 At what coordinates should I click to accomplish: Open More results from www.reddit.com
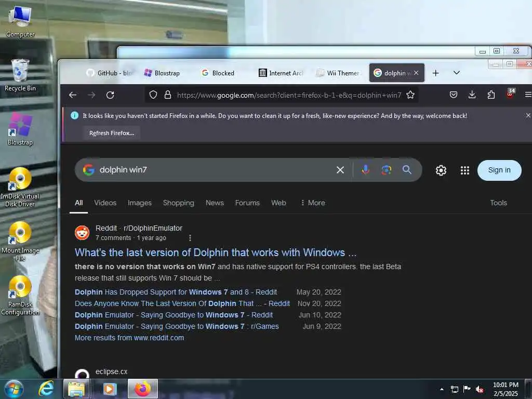(x=129, y=338)
